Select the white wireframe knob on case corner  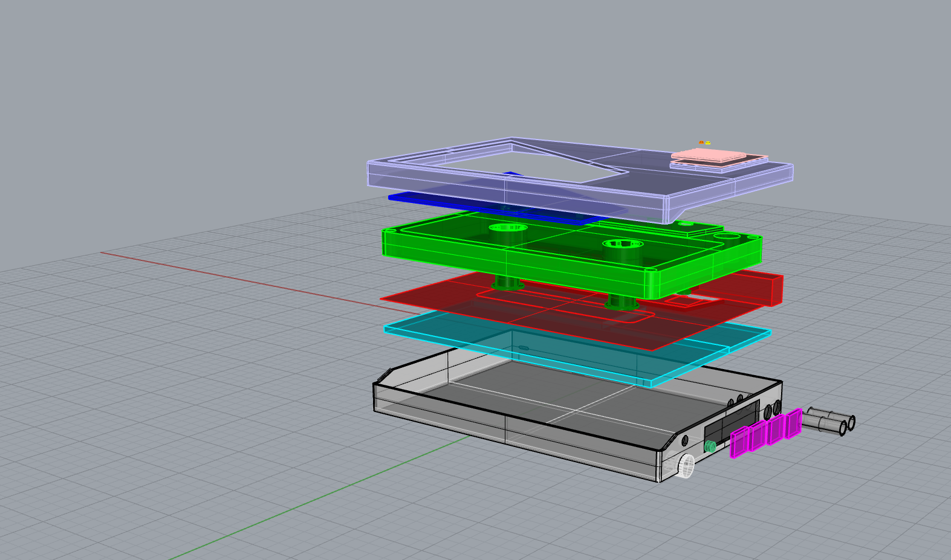pos(686,466)
